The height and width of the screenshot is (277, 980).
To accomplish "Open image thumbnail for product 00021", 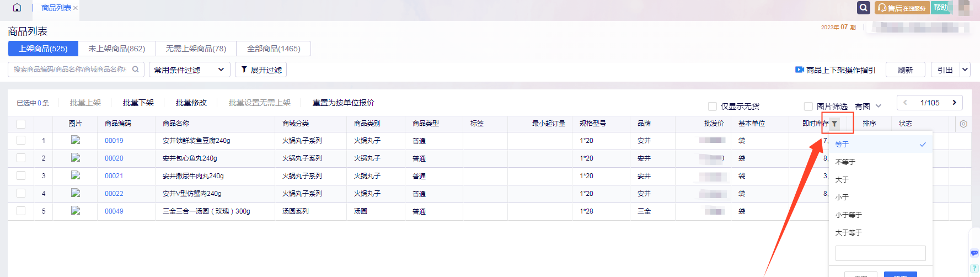I will click(x=76, y=175).
